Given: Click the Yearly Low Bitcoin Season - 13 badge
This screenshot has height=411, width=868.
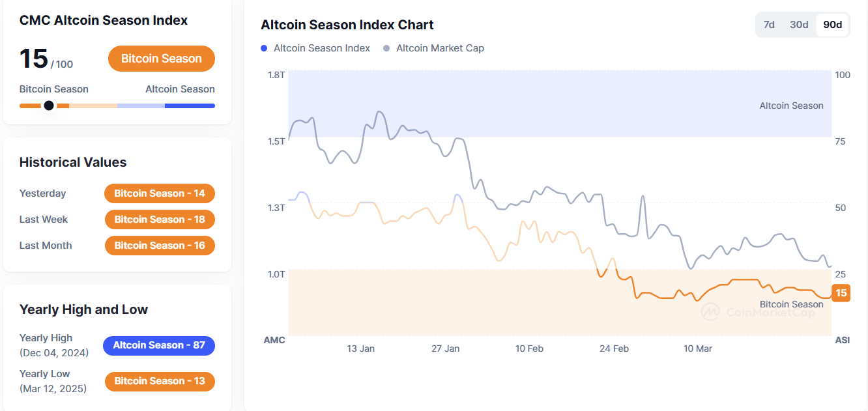Looking at the screenshot, I should (x=160, y=381).
